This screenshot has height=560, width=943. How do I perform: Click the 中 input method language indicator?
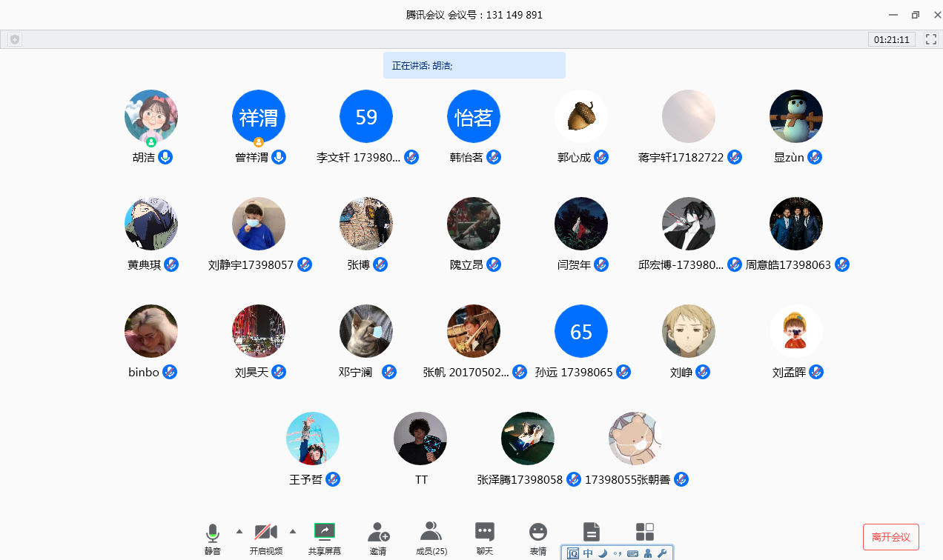588,553
